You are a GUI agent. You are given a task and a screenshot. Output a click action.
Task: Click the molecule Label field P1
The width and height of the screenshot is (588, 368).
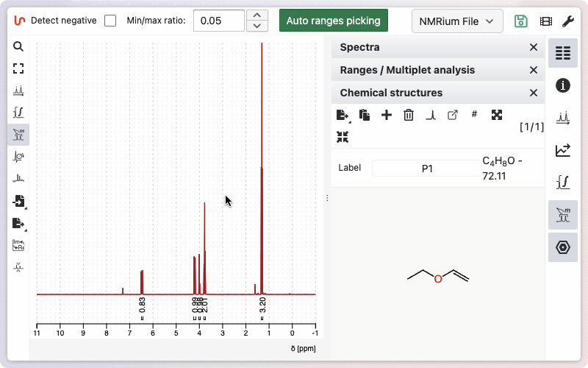[x=426, y=169]
